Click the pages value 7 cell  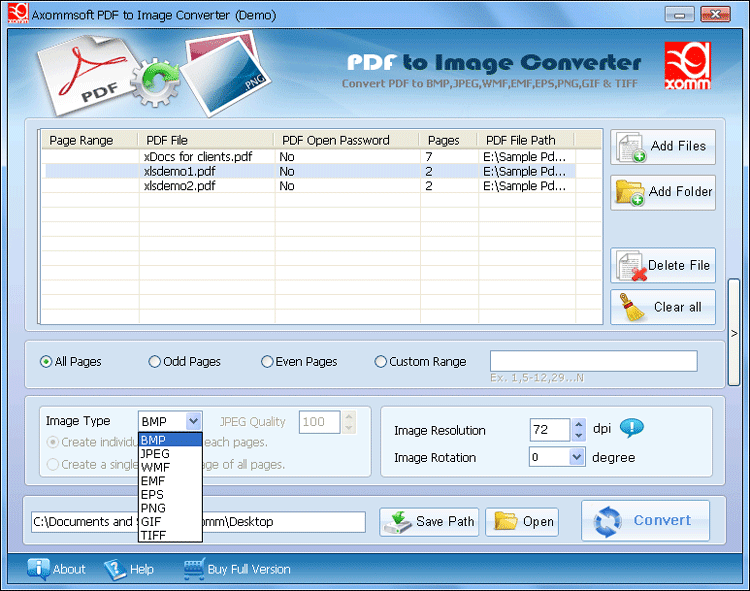pos(429,157)
